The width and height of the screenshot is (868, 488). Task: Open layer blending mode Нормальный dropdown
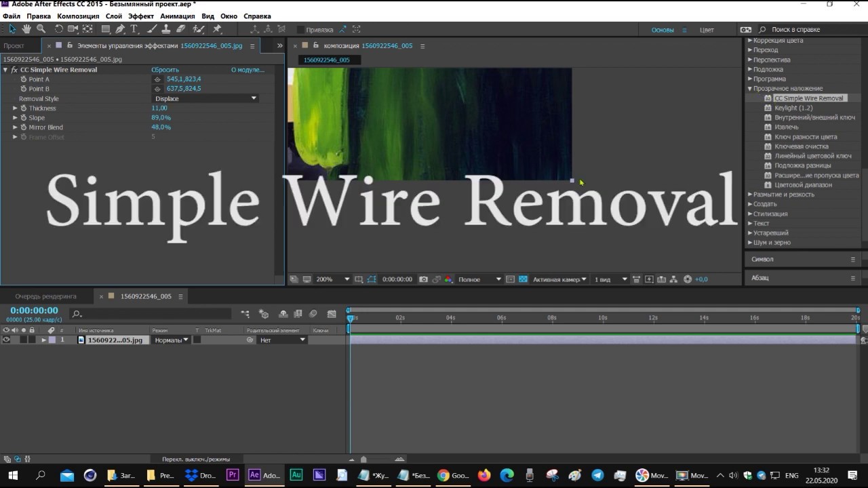click(171, 340)
